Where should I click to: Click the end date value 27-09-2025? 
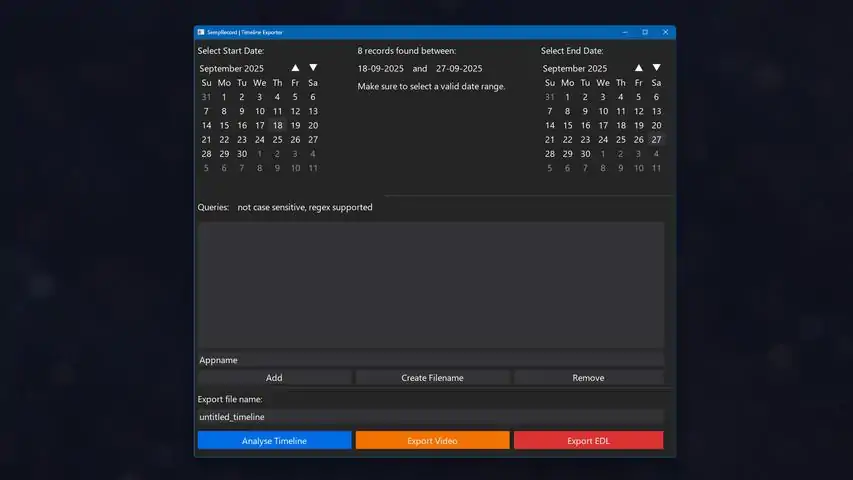click(459, 68)
